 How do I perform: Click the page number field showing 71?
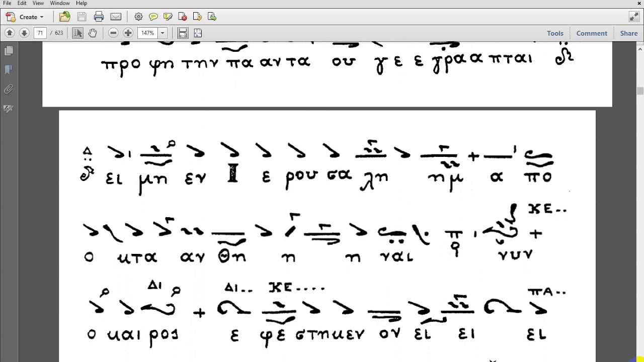tap(40, 33)
